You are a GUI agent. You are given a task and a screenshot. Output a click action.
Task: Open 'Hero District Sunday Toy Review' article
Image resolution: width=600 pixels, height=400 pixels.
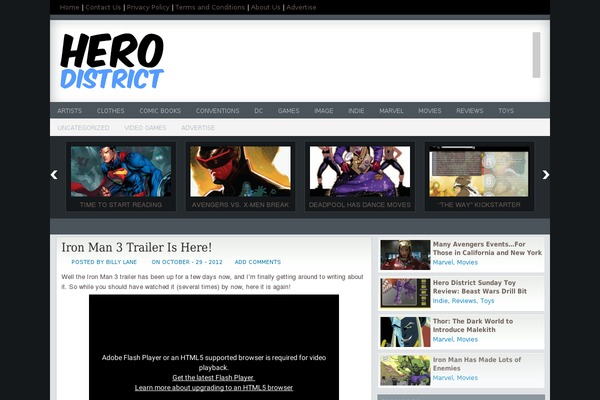(x=480, y=287)
